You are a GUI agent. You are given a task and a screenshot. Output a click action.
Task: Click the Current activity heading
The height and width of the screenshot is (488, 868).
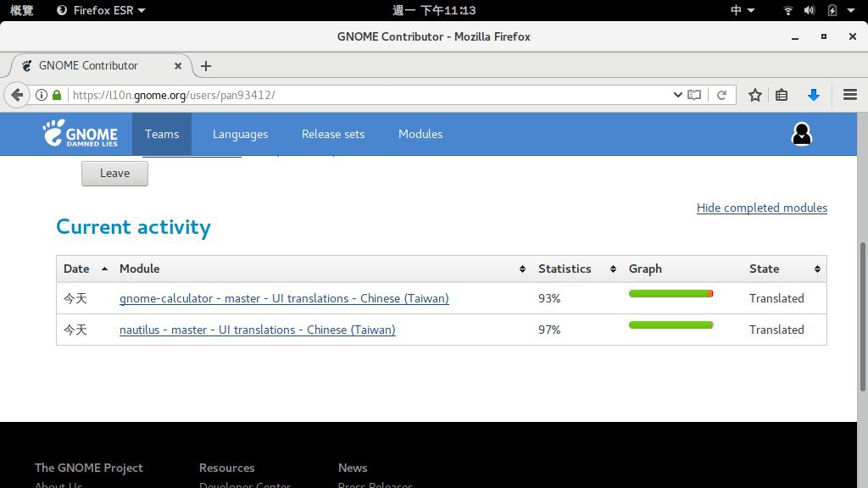point(133,227)
